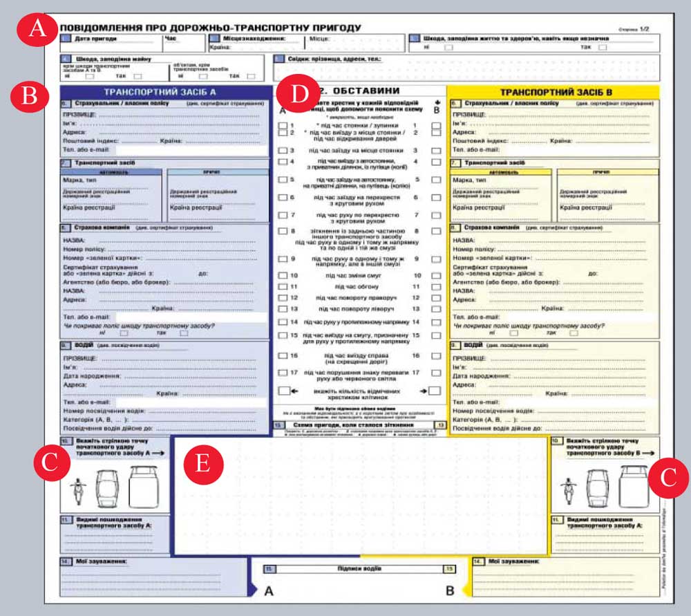Mark the truck outline for vehicle B

pyautogui.click(x=634, y=486)
